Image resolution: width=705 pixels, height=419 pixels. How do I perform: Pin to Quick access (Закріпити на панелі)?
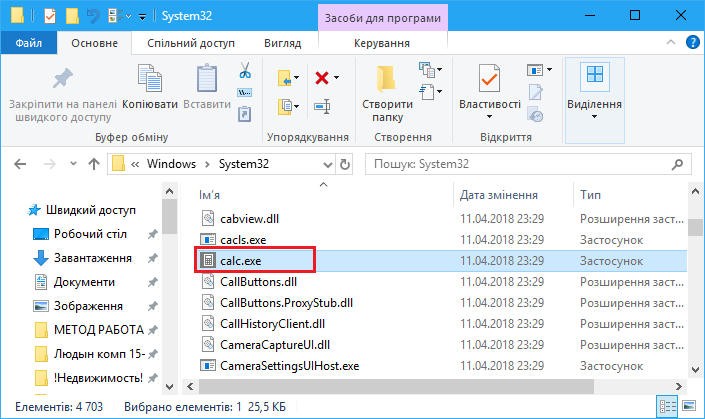click(x=63, y=95)
